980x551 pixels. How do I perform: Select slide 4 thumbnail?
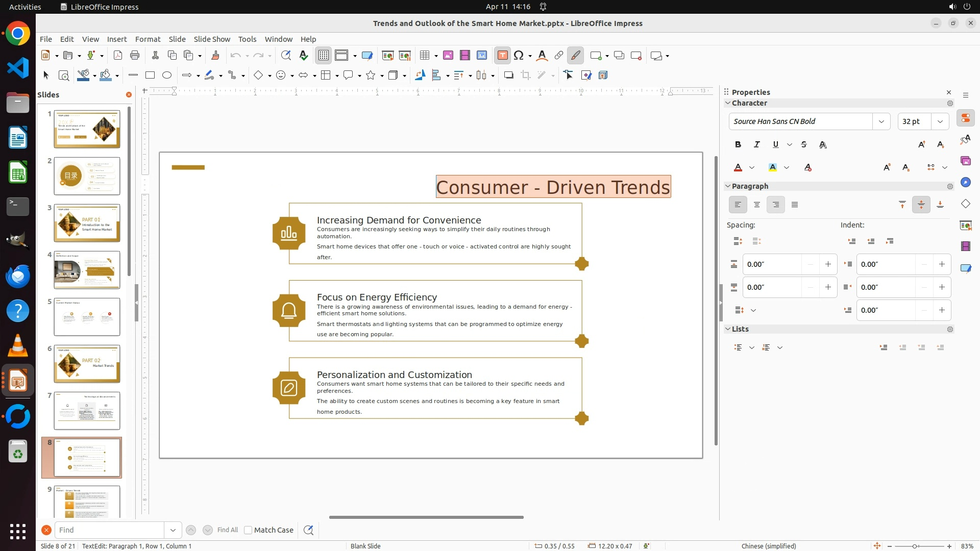[87, 270]
